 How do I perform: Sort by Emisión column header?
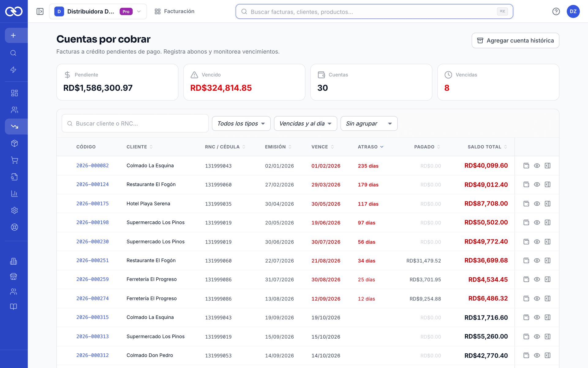coord(278,147)
